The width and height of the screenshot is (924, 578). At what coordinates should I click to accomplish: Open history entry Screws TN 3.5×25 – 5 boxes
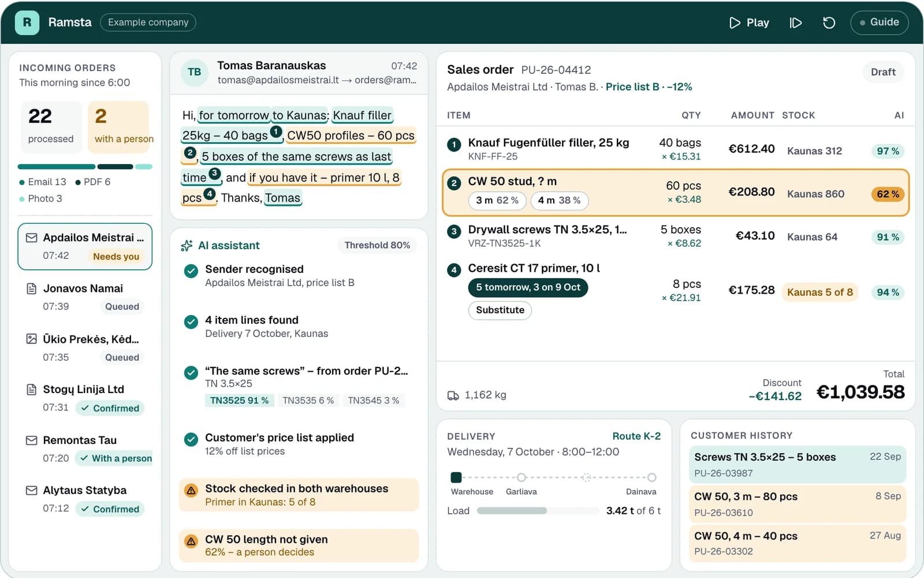coord(798,465)
